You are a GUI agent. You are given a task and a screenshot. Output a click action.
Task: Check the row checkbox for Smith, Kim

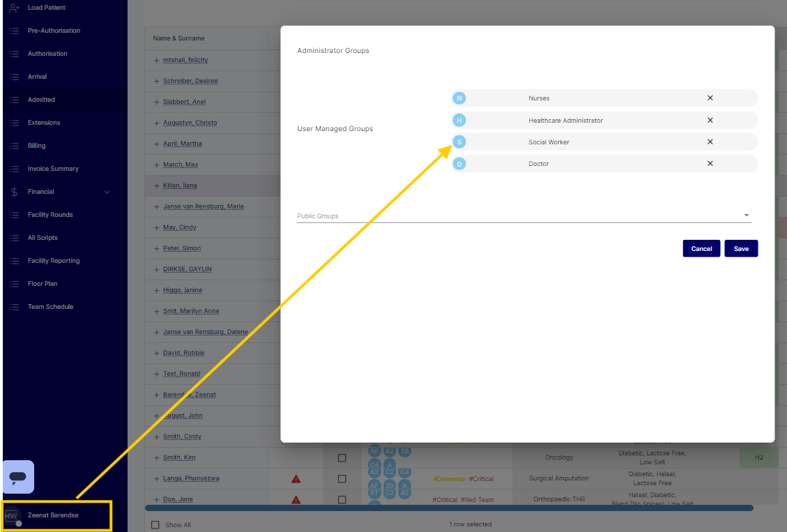342,458
